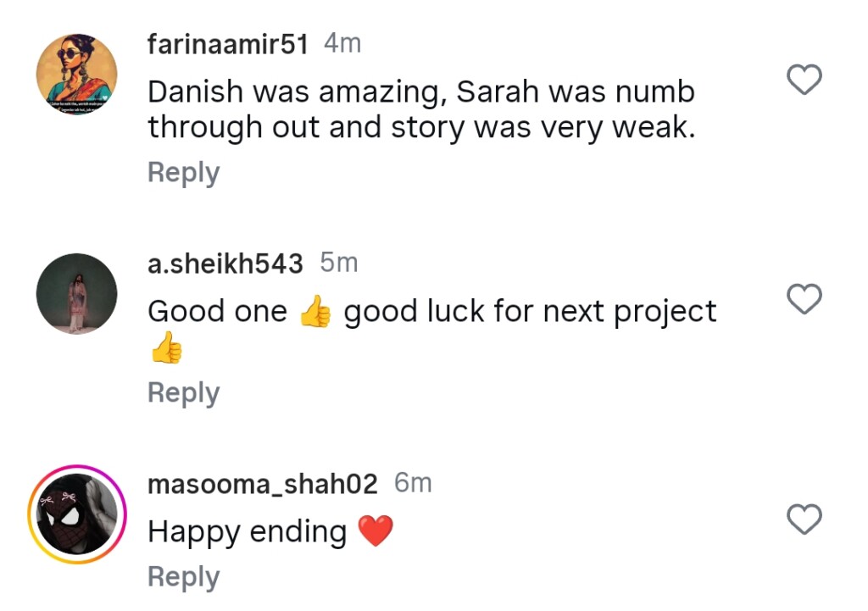The height and width of the screenshot is (611, 868).
Task: Select the "Happy ending" comment text
Action: coord(248,532)
